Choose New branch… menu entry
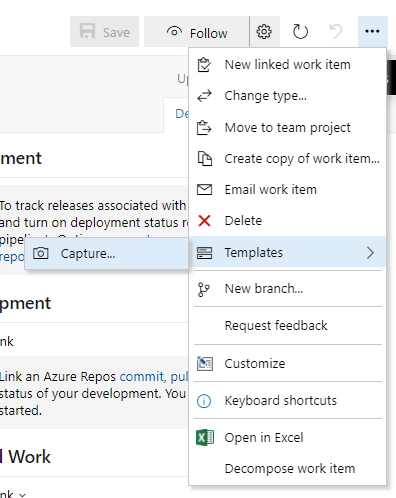The width and height of the screenshot is (396, 498). 287,289
